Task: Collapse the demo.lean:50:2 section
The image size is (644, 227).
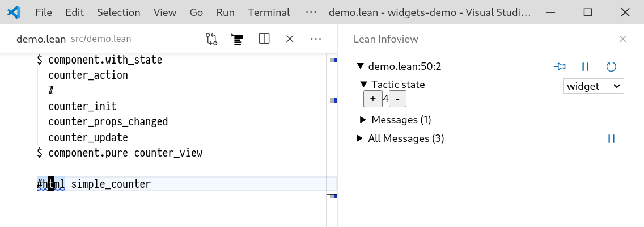Action: coord(360,66)
